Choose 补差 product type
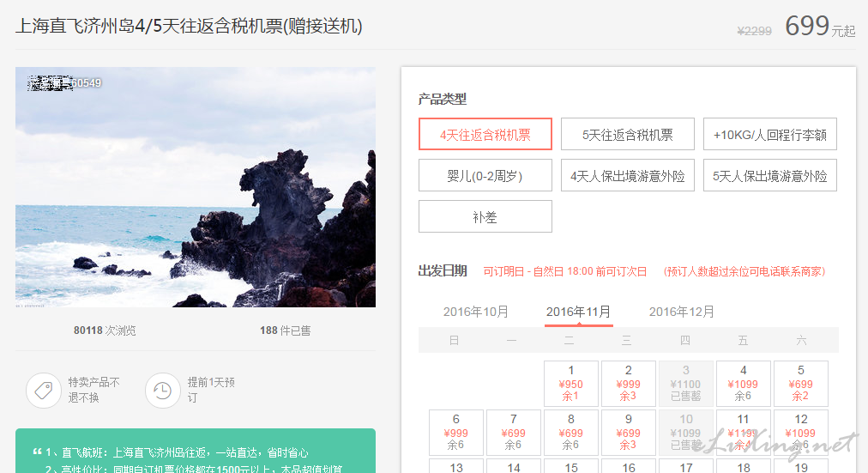This screenshot has height=473, width=868. [x=485, y=216]
